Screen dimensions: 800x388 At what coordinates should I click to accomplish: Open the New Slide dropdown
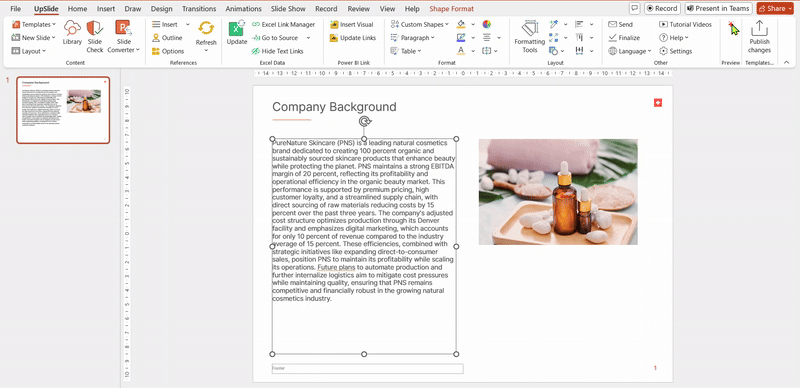(x=53, y=38)
